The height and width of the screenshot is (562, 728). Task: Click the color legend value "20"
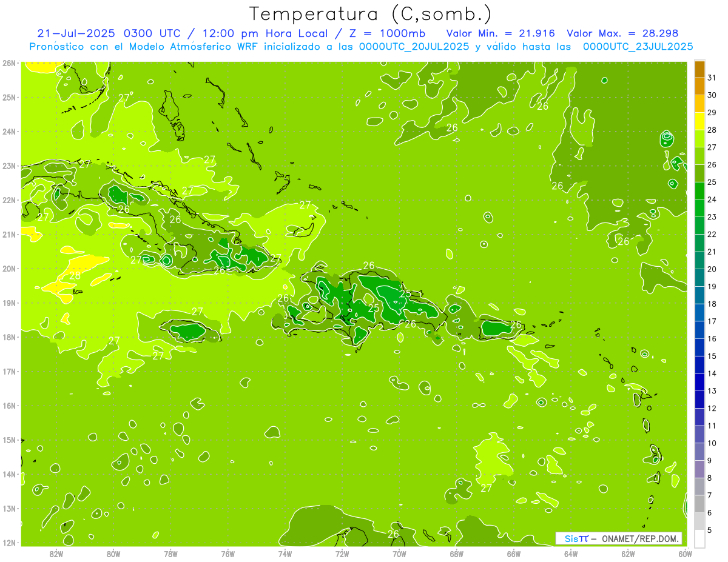pyautogui.click(x=712, y=269)
